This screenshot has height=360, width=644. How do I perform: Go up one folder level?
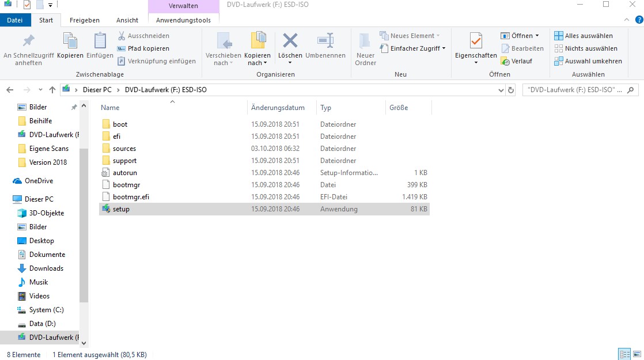point(52,90)
